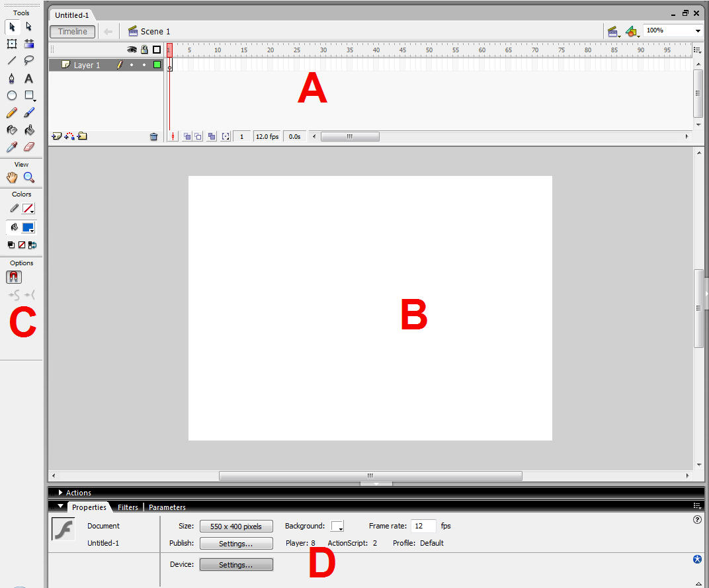The height and width of the screenshot is (588, 709).
Task: Open the fill color swatch
Action: click(28, 228)
